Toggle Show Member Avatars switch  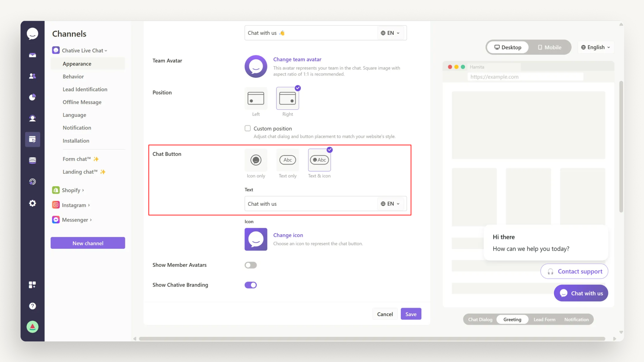coord(251,265)
